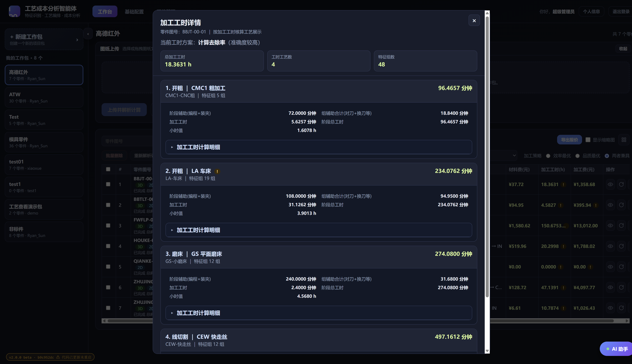Click warning icon beside LA 车床 heading
The width and height of the screenshot is (632, 364).
click(x=217, y=172)
